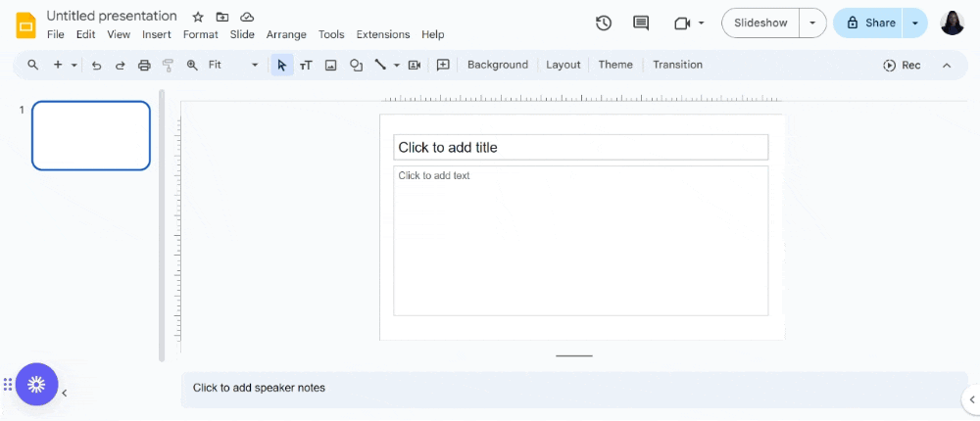Image resolution: width=980 pixels, height=421 pixels.
Task: Open Slideshow options dropdown arrow
Action: 812,23
